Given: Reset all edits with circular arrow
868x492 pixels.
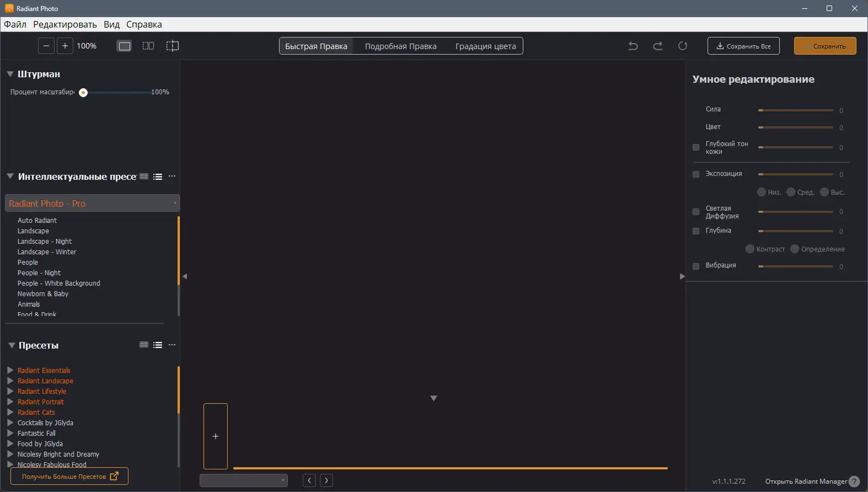Looking at the screenshot, I should (x=683, y=46).
